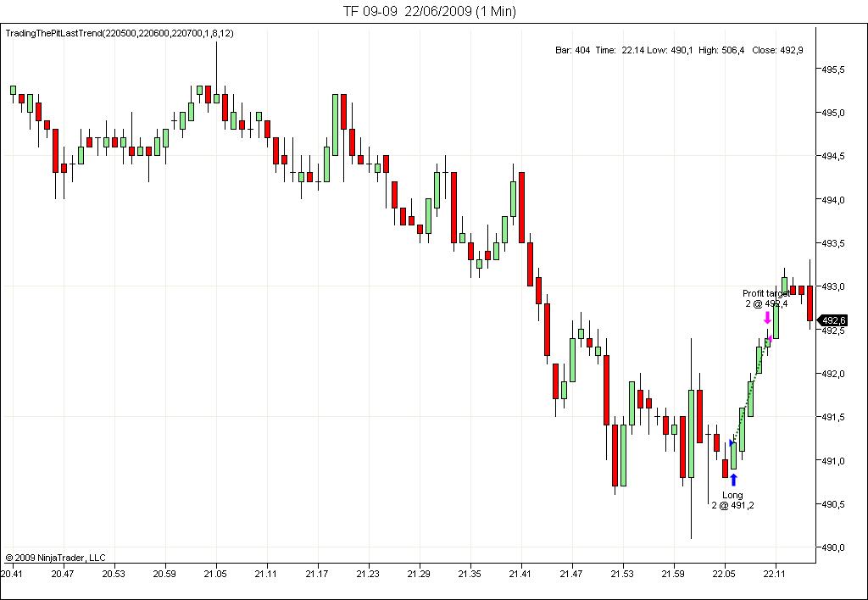Click the Bar: 404 data readout
This screenshot has height=600, width=868.
coord(572,50)
